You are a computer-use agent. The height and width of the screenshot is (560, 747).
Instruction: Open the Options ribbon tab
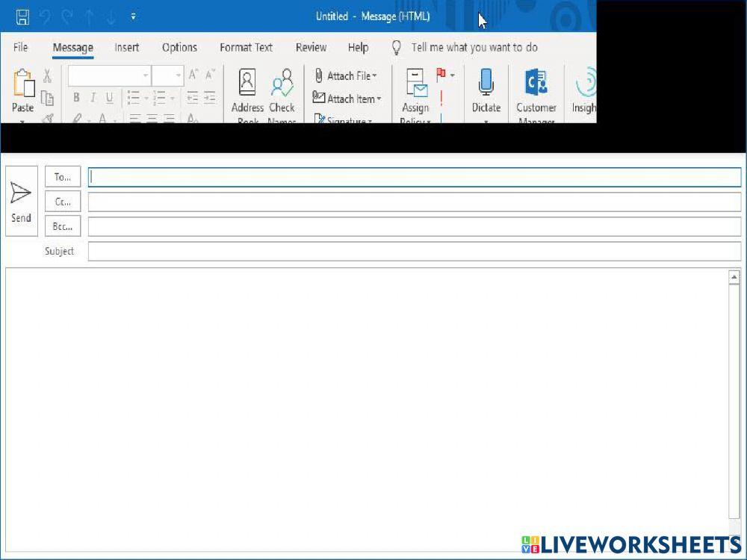tap(179, 47)
